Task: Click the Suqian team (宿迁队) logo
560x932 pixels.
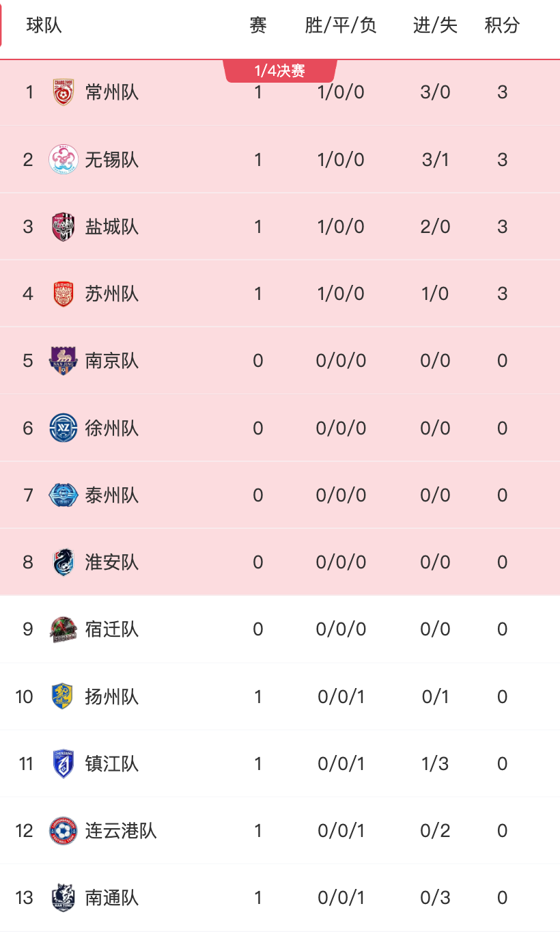Action: coord(64,629)
